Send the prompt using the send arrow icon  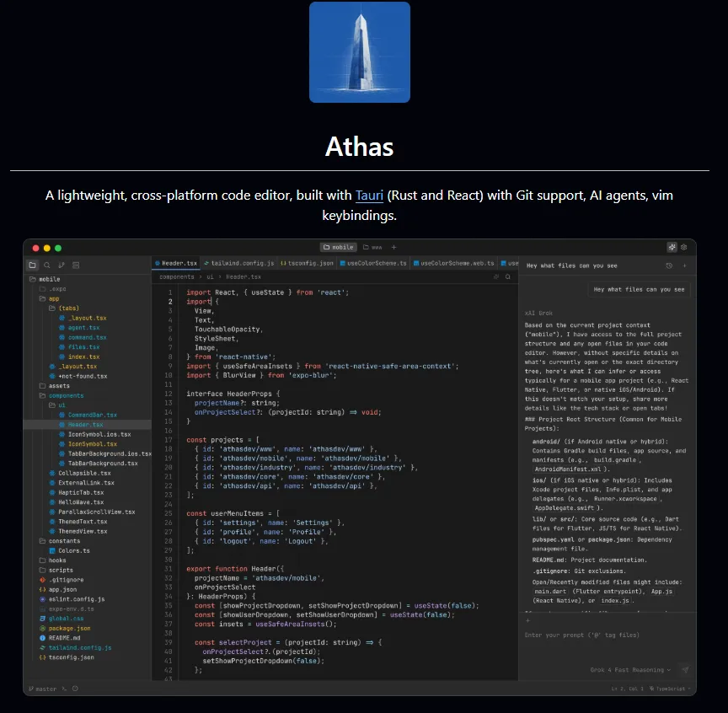coord(685,668)
